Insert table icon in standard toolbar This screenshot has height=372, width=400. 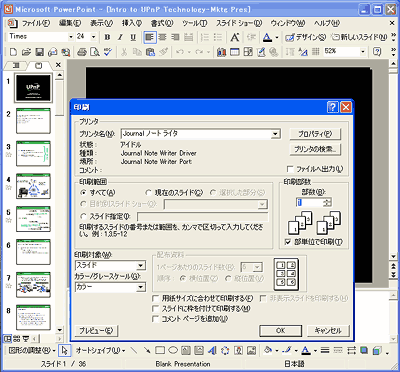pyautogui.click(x=235, y=52)
